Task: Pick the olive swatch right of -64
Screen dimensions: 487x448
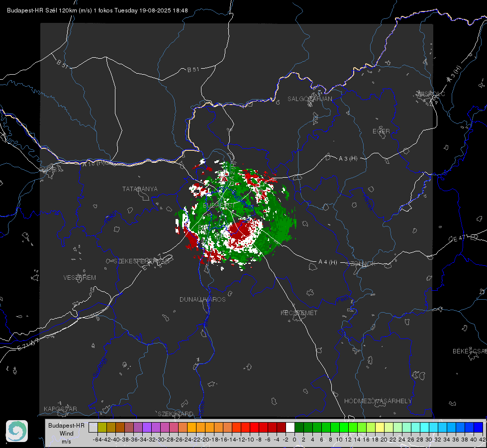Action: point(102,427)
